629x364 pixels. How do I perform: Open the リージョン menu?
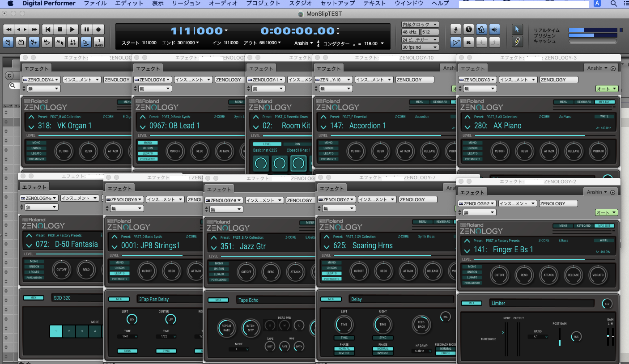pos(186,4)
